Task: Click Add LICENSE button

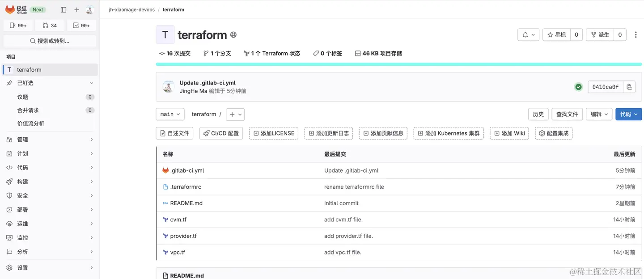Action: click(x=274, y=133)
